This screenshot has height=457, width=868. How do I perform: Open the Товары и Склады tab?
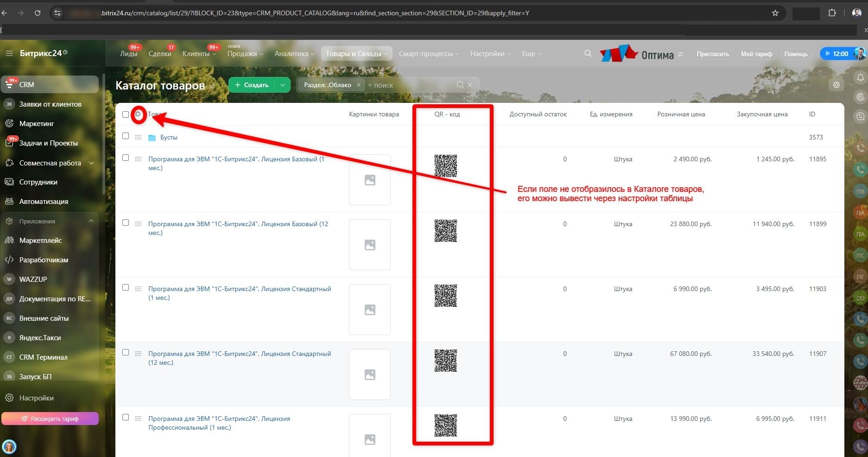(x=356, y=54)
